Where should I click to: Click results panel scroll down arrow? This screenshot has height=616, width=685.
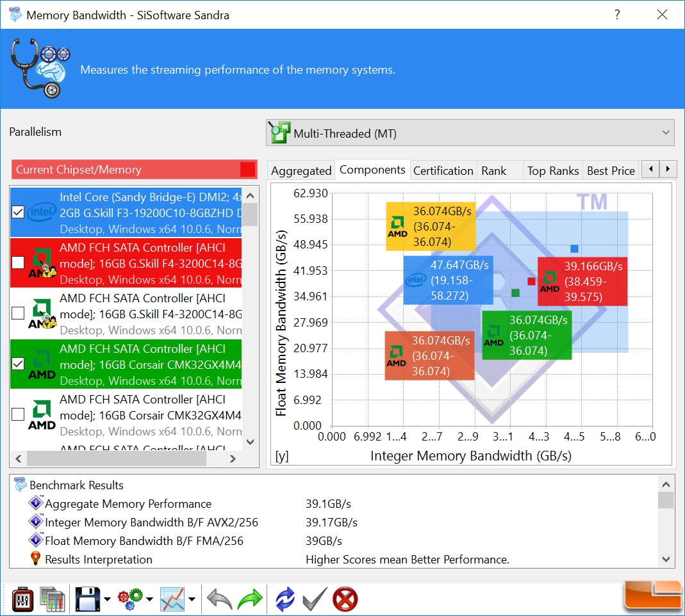point(666,559)
